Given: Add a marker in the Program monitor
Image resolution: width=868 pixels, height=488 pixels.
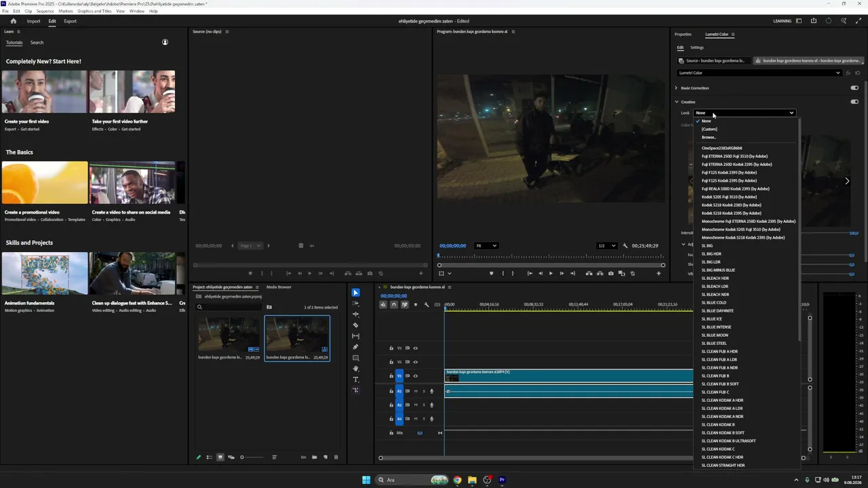Looking at the screenshot, I should (x=492, y=273).
